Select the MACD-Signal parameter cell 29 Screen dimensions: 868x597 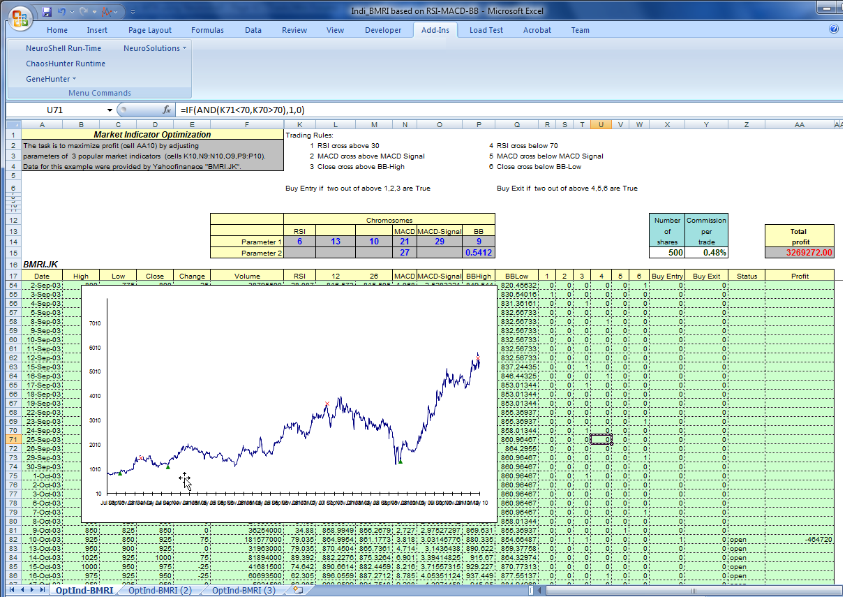(440, 242)
